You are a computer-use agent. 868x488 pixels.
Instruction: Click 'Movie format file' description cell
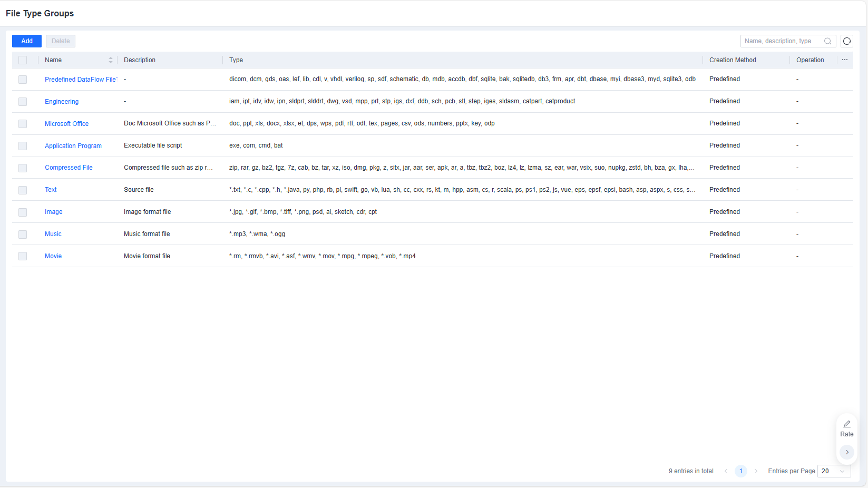coord(147,256)
